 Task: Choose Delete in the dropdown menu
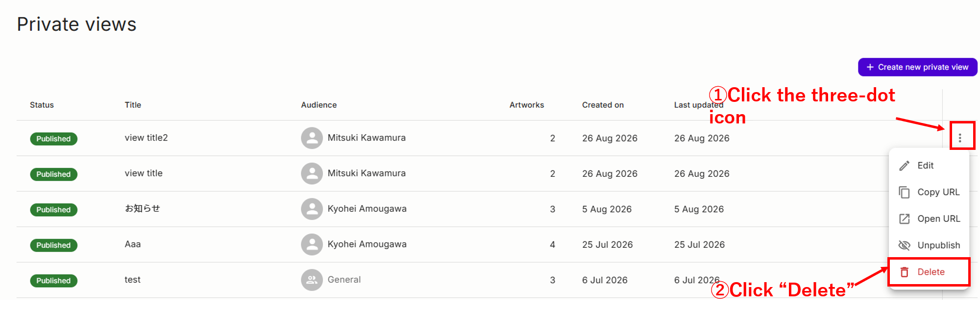click(929, 272)
